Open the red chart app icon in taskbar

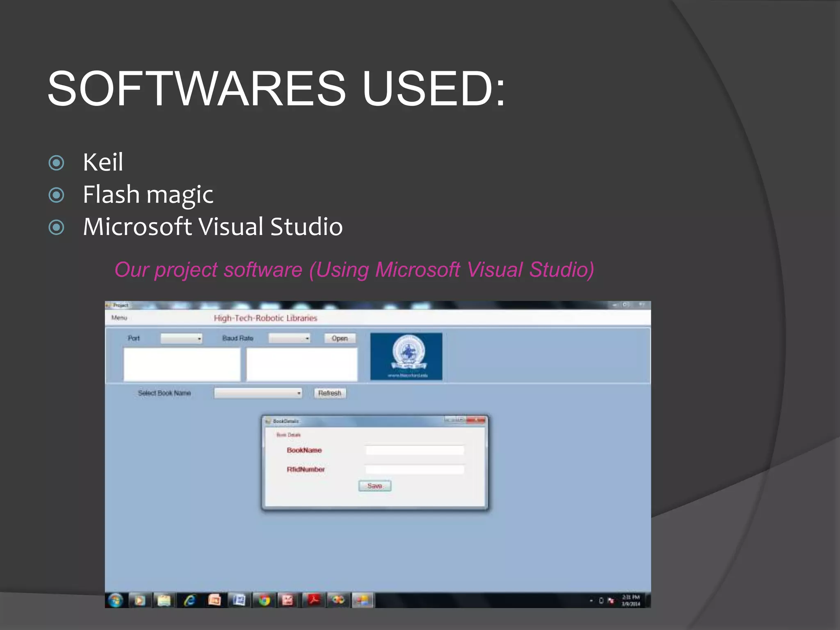pyautogui.click(x=288, y=601)
